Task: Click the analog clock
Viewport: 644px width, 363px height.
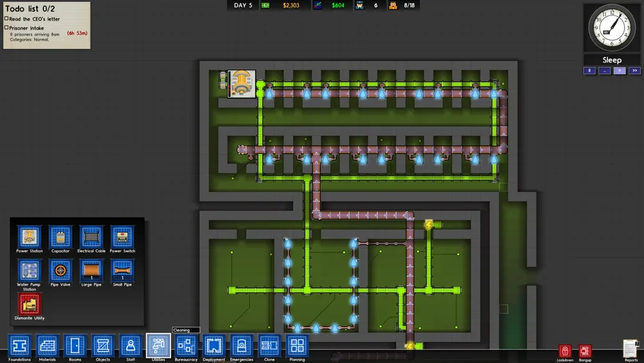Action: (612, 28)
